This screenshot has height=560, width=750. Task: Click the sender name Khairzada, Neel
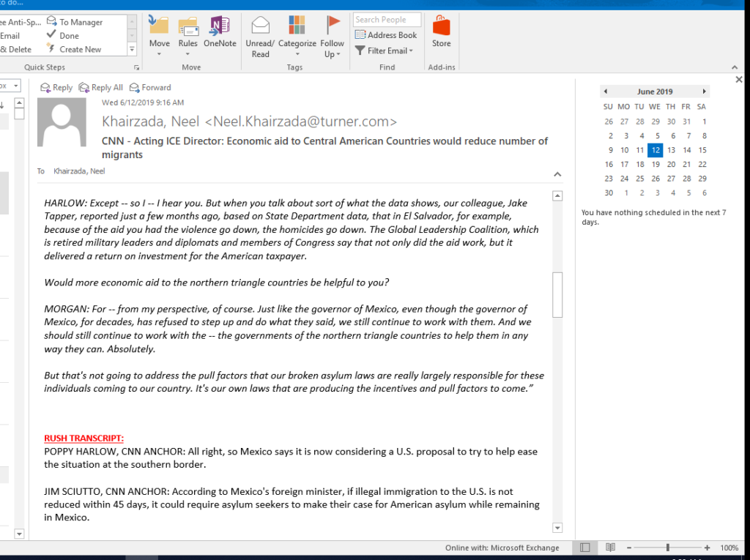[x=249, y=122]
